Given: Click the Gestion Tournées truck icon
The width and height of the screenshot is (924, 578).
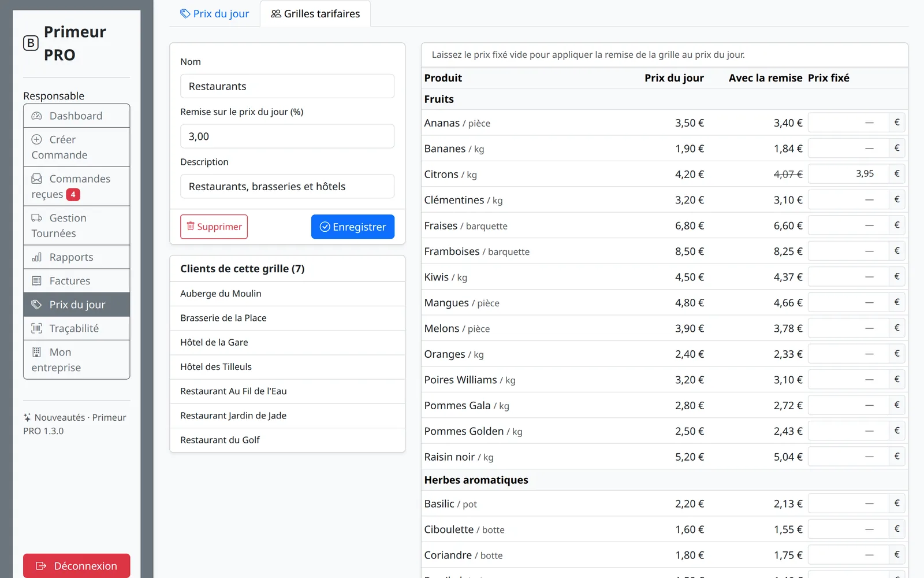Looking at the screenshot, I should coord(36,218).
